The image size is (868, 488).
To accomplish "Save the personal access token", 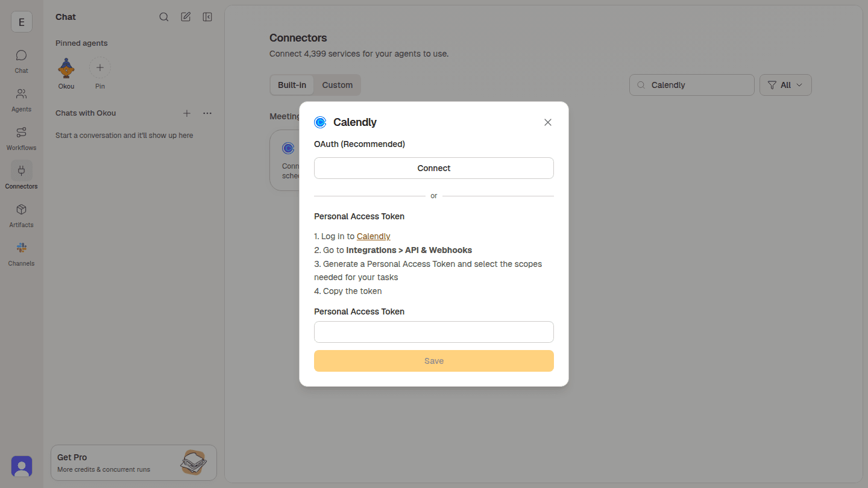I will pyautogui.click(x=434, y=361).
